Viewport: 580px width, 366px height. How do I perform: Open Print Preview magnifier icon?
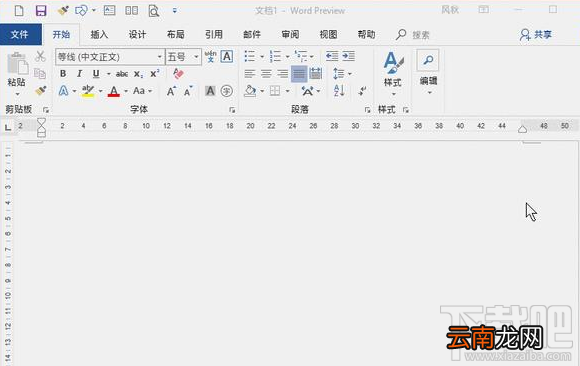[x=154, y=11]
